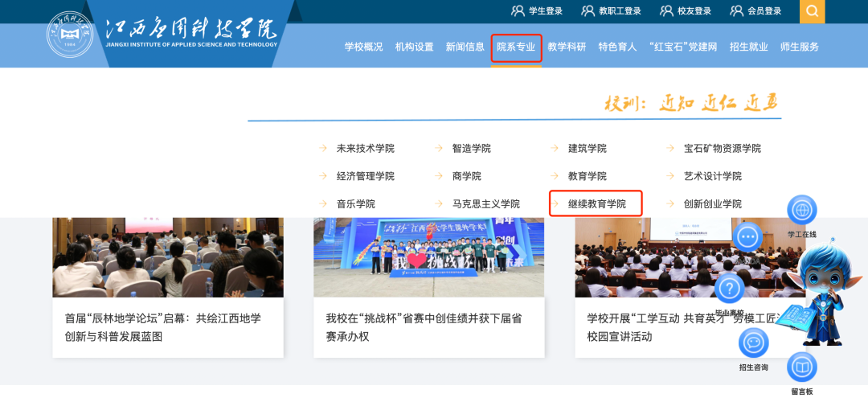
Task: Click the three-dots floating chat icon
Action: tap(747, 237)
